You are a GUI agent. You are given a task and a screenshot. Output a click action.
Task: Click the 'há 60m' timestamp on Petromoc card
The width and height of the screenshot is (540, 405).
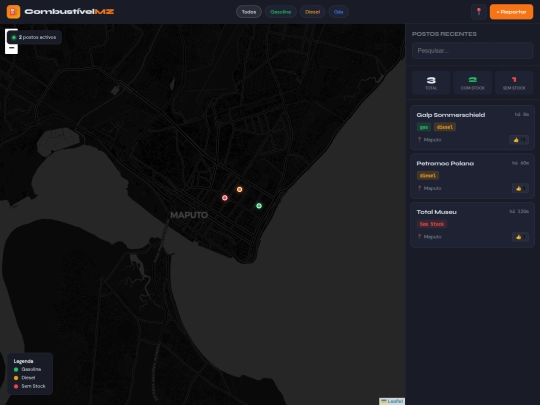(x=520, y=163)
